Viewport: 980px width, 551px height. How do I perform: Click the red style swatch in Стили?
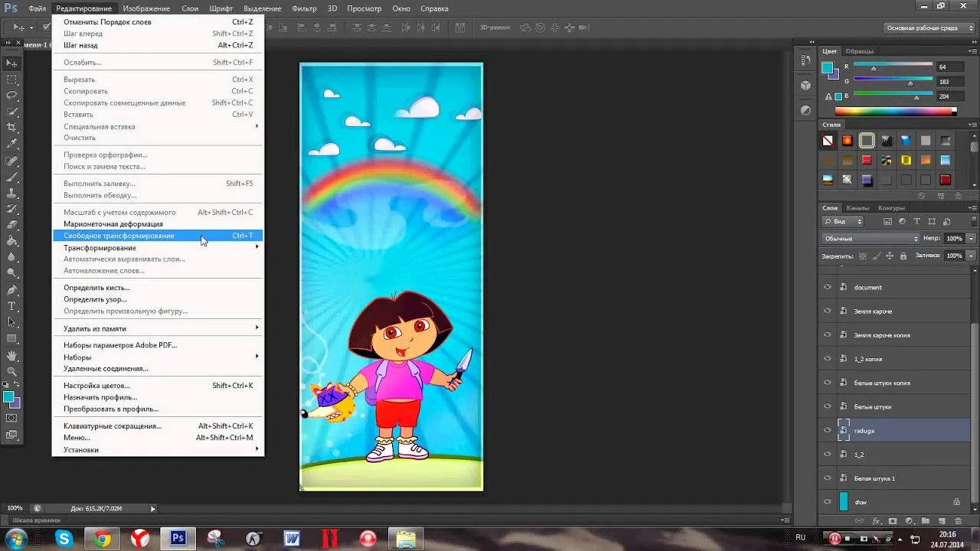pos(867,160)
